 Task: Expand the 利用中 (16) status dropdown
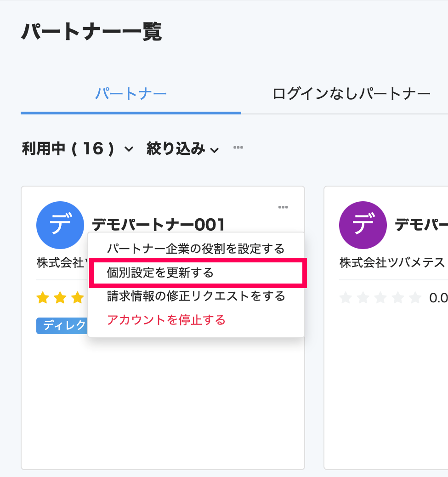[78, 149]
